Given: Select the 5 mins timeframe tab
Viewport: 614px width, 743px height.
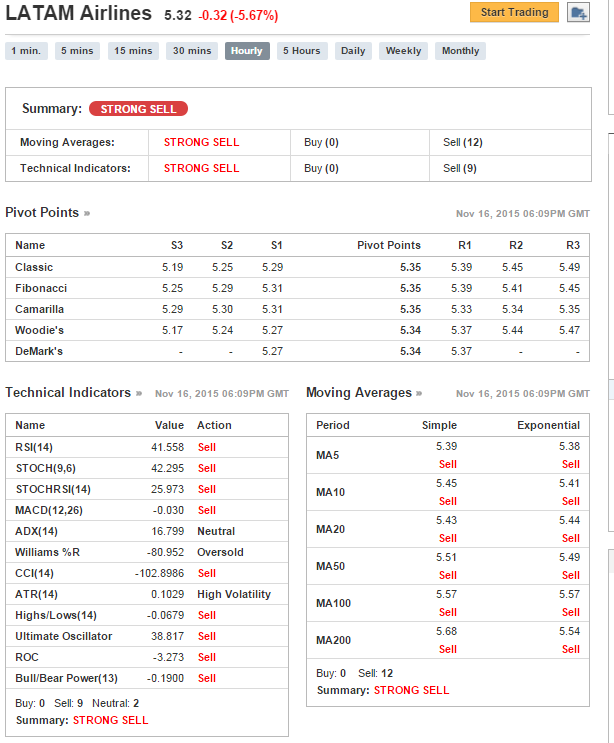Looking at the screenshot, I should click(77, 51).
